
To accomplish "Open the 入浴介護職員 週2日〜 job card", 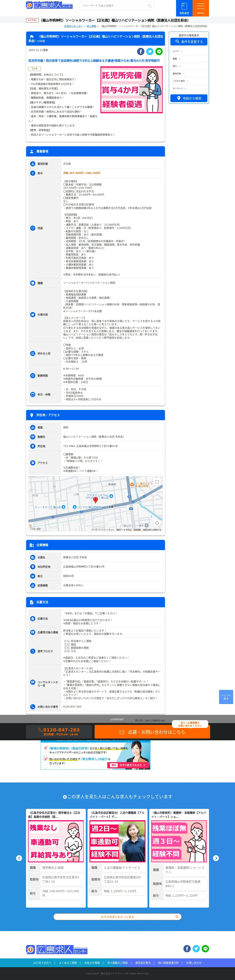I will [x=117, y=858].
